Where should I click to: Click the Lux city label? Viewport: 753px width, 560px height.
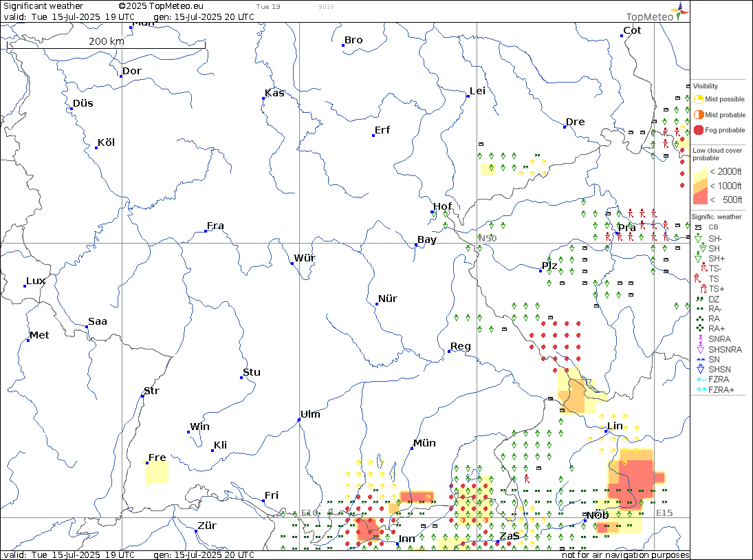pyautogui.click(x=36, y=281)
